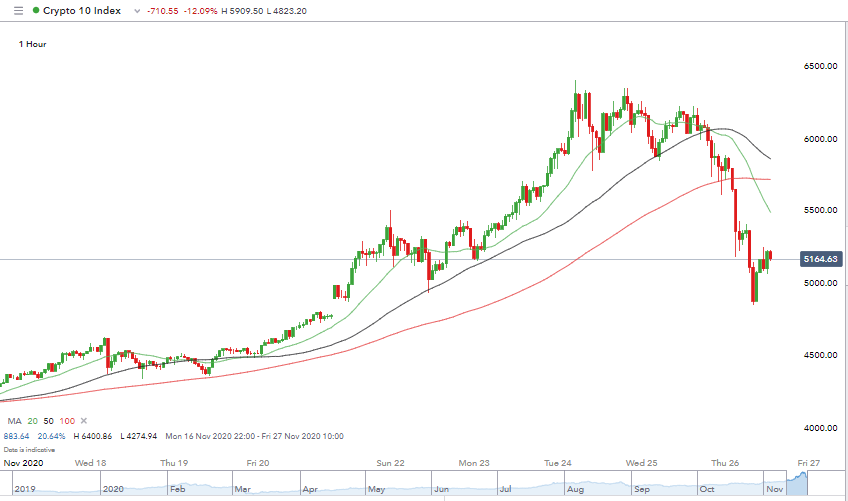The image size is (848, 501).
Task: Click Jul in the overview navigator
Action: click(506, 489)
